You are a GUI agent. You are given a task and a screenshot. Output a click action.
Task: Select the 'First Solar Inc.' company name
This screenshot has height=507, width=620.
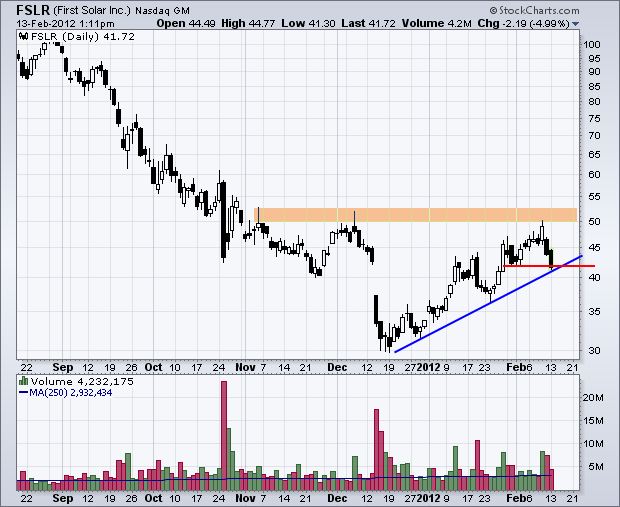click(92, 10)
